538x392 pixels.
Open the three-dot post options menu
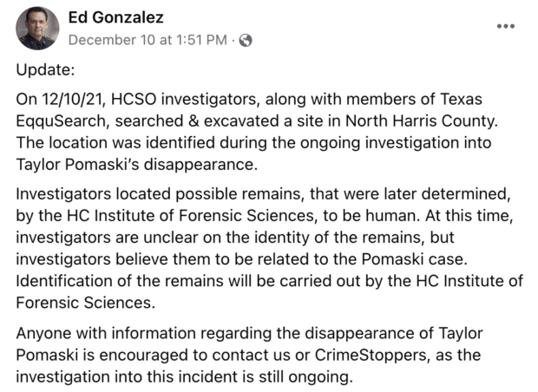click(506, 26)
